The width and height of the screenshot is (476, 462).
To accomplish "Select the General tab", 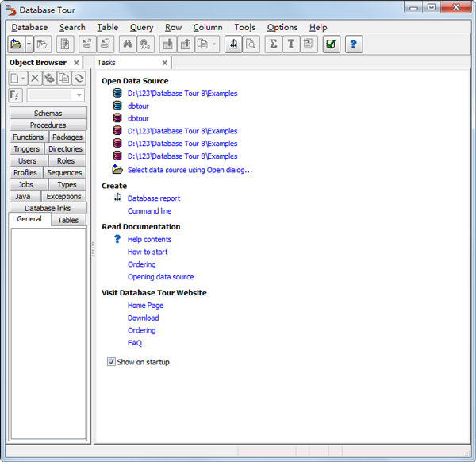I will click(29, 219).
